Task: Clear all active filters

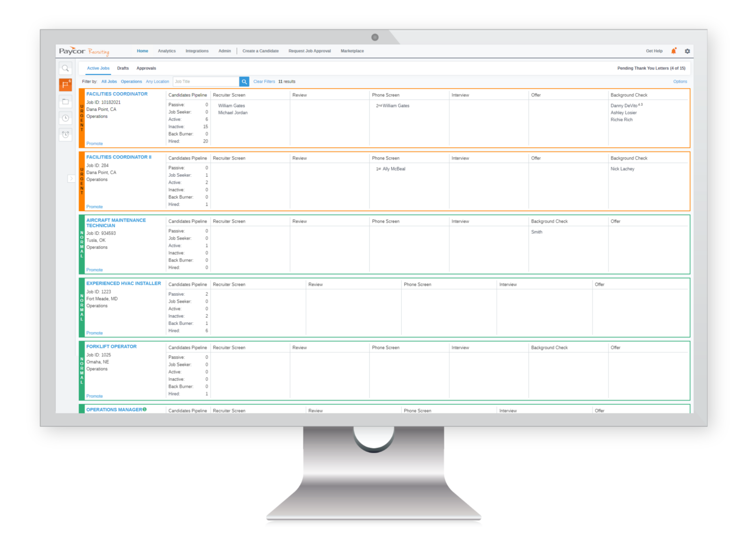Action: pos(264,81)
